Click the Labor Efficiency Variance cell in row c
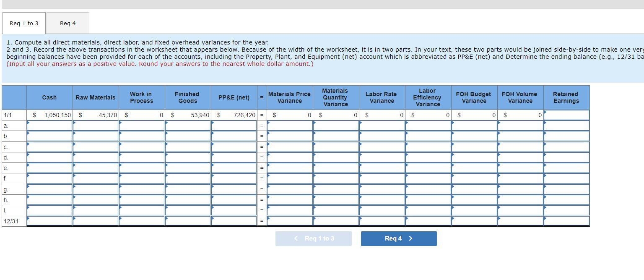Screen dimensions: 644x280 click(x=428, y=147)
